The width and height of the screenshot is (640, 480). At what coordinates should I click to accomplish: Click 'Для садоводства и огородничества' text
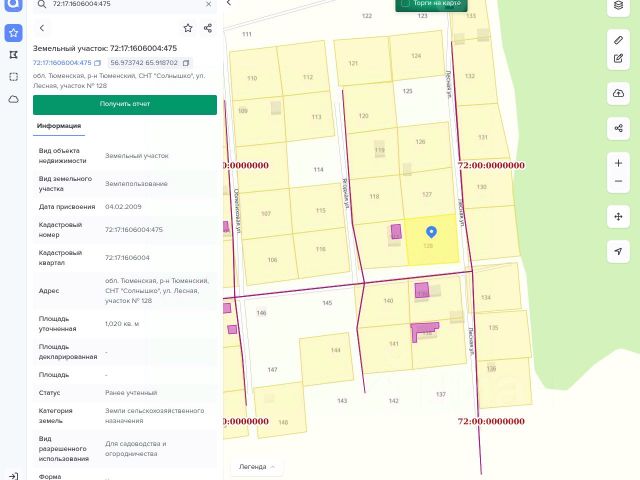tap(136, 449)
